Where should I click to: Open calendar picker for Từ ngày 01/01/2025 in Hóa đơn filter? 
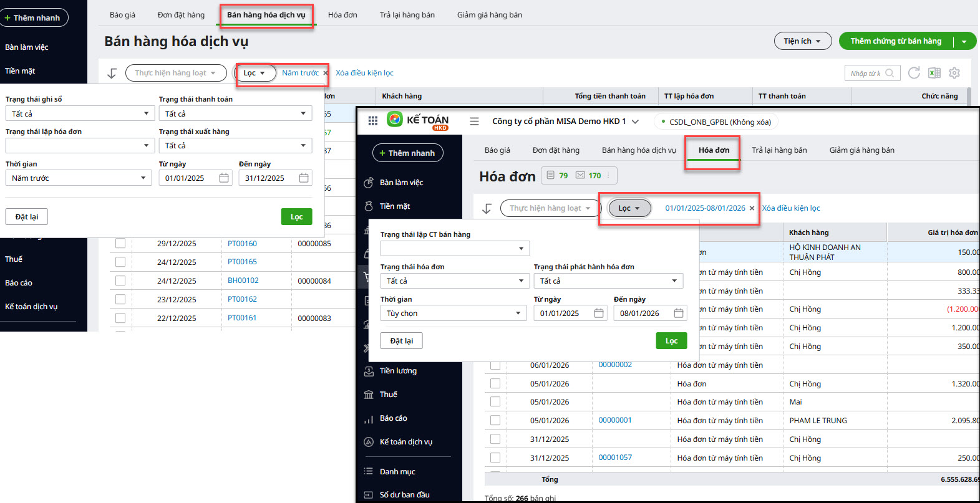[x=599, y=314]
